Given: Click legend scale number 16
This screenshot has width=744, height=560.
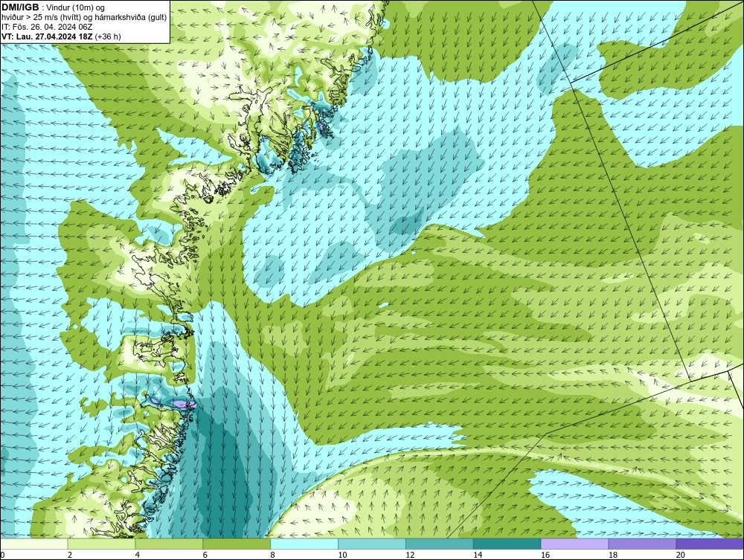Looking at the screenshot, I should click(x=545, y=555).
